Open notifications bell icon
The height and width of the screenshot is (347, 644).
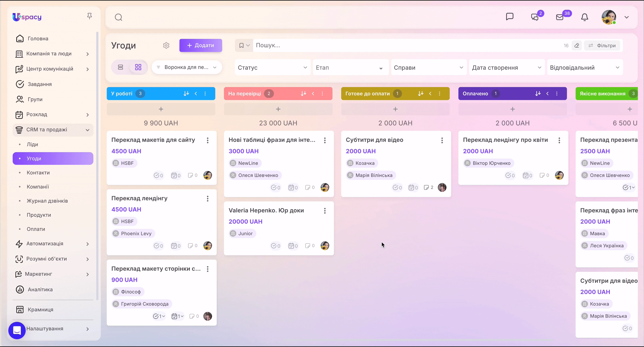[x=584, y=17]
